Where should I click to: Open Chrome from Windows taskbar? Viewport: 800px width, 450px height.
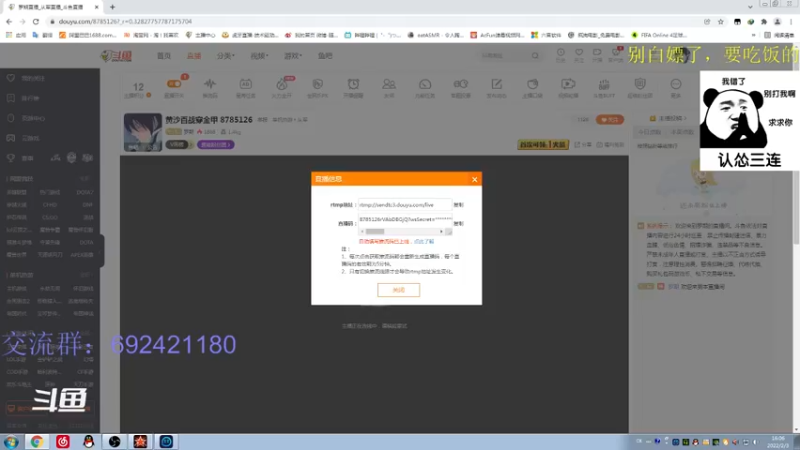pyautogui.click(x=37, y=441)
